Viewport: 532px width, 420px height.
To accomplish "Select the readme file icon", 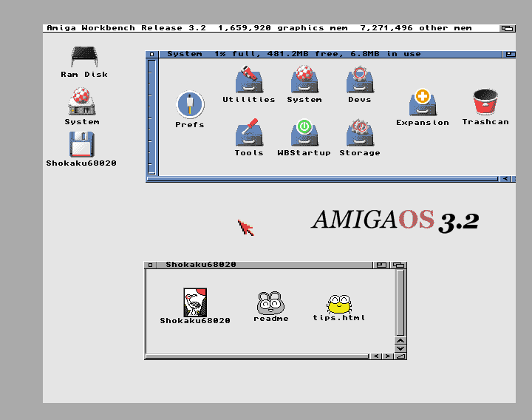I will [x=270, y=307].
